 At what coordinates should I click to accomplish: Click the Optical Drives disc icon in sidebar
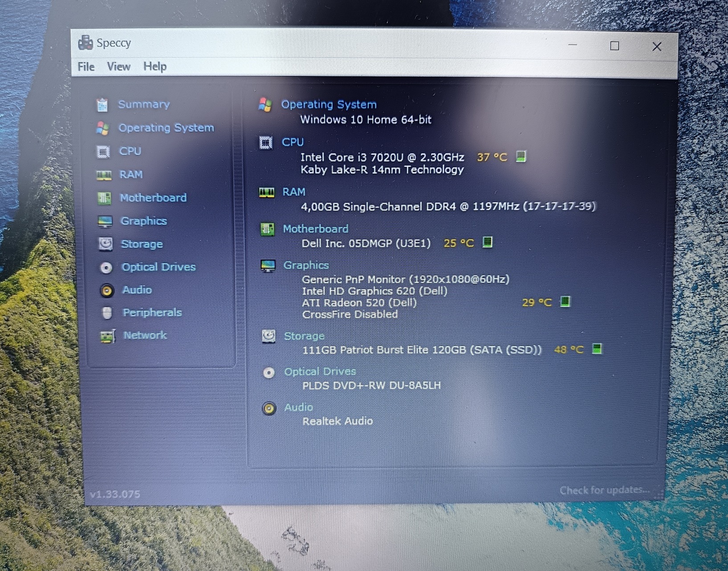106,267
